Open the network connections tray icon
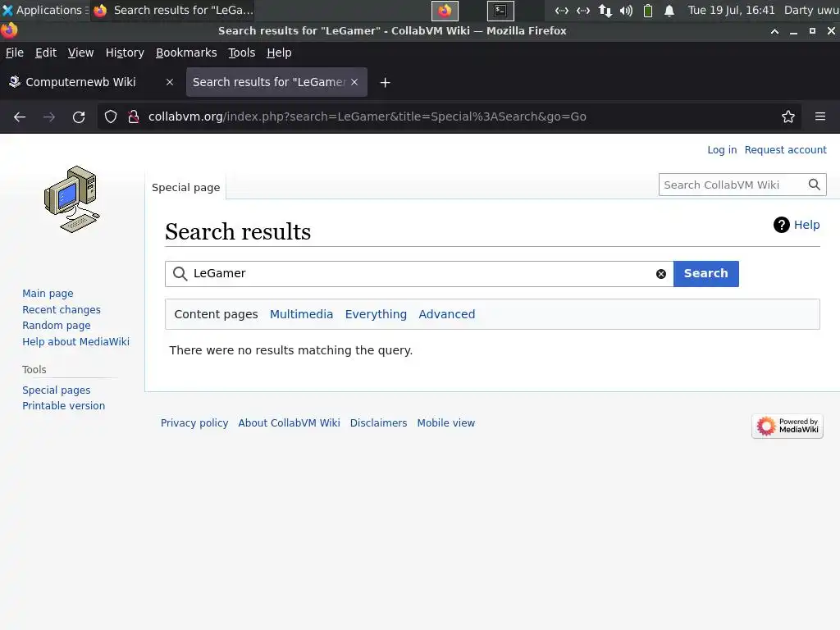This screenshot has width=840, height=630. [x=605, y=10]
